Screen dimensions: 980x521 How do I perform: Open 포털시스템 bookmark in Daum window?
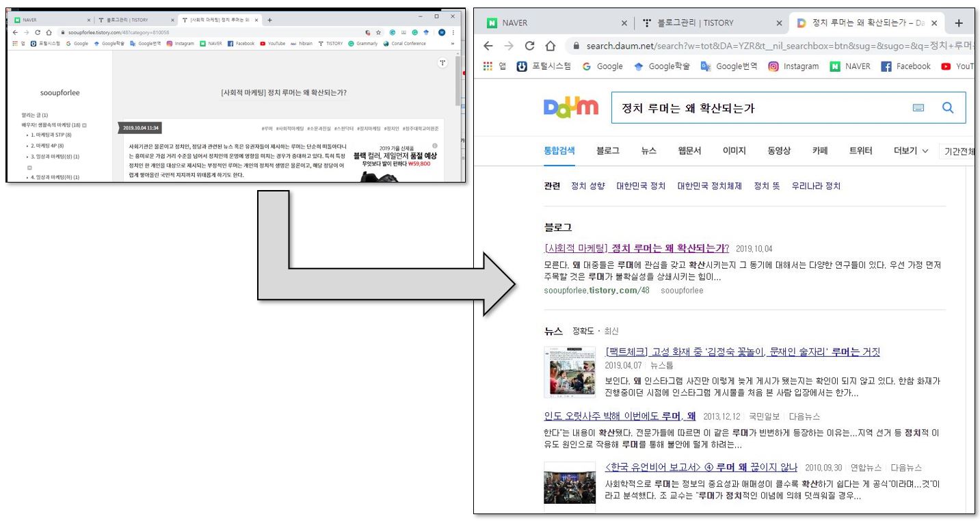coord(544,66)
